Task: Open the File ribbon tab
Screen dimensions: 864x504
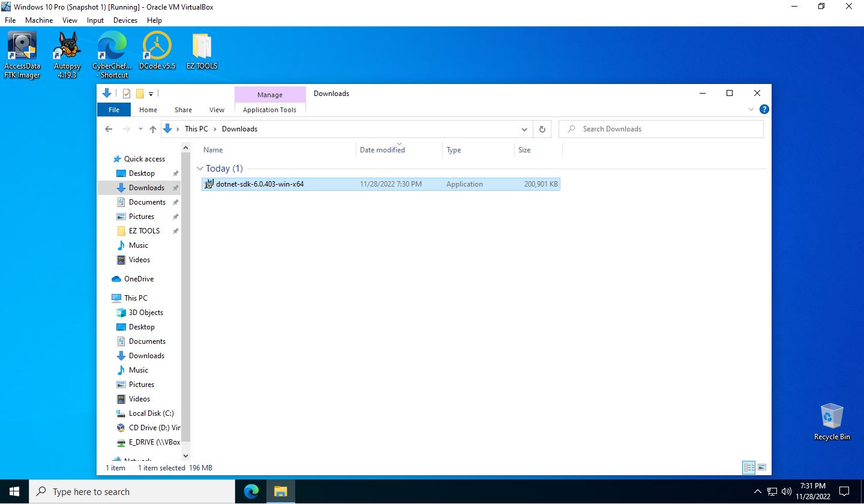Action: pyautogui.click(x=113, y=110)
